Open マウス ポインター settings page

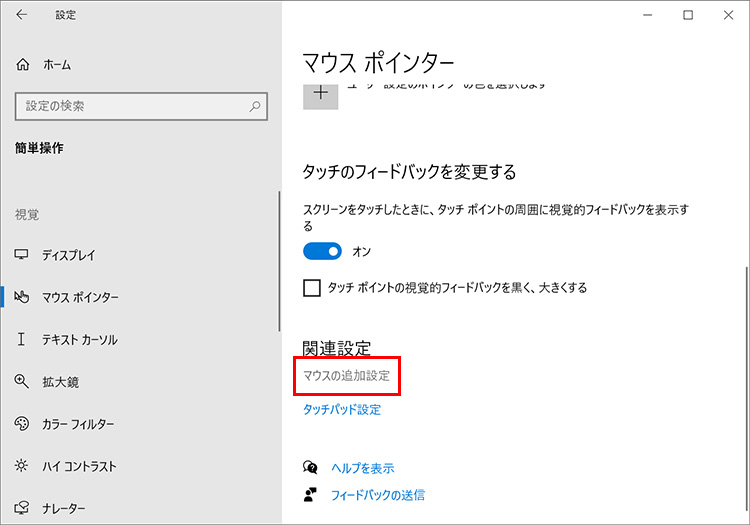pyautogui.click(x=80, y=298)
